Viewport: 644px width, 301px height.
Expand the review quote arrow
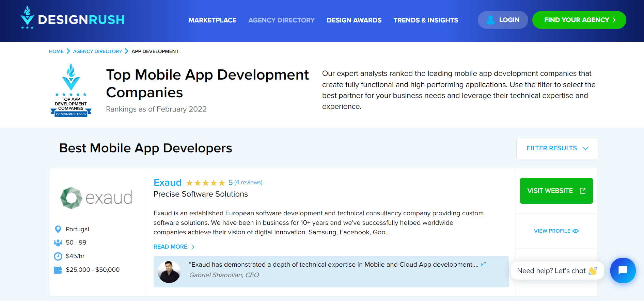pos(482,265)
